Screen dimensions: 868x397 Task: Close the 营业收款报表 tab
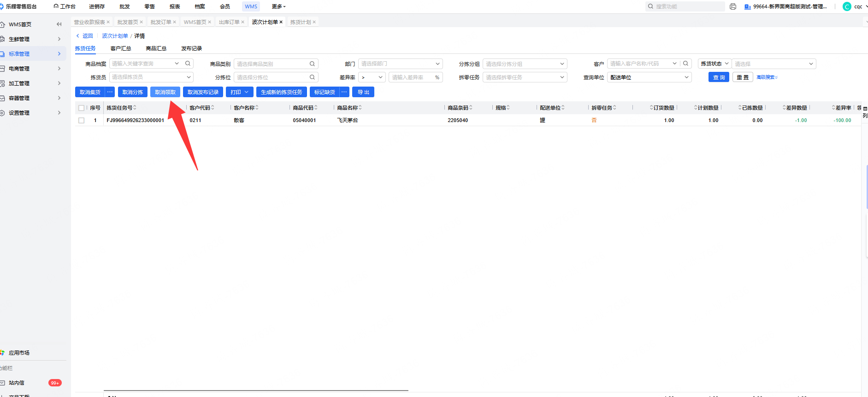(108, 22)
